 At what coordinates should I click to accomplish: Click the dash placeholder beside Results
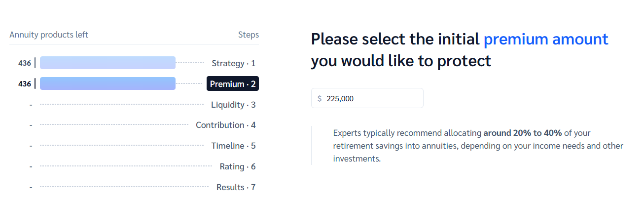click(x=31, y=188)
